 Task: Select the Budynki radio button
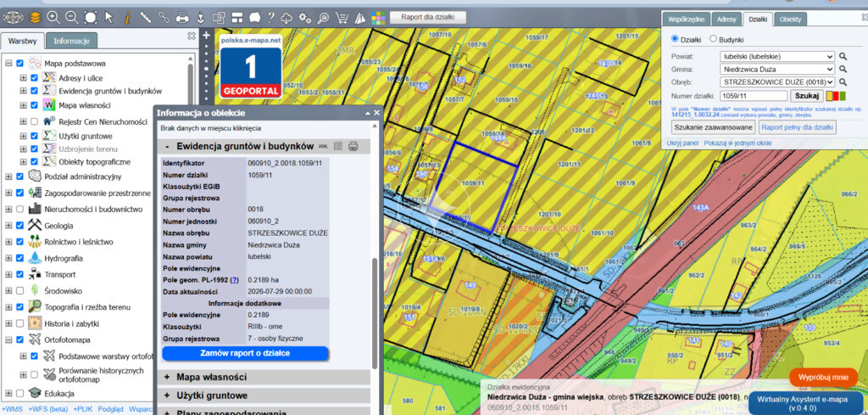pyautogui.click(x=713, y=39)
